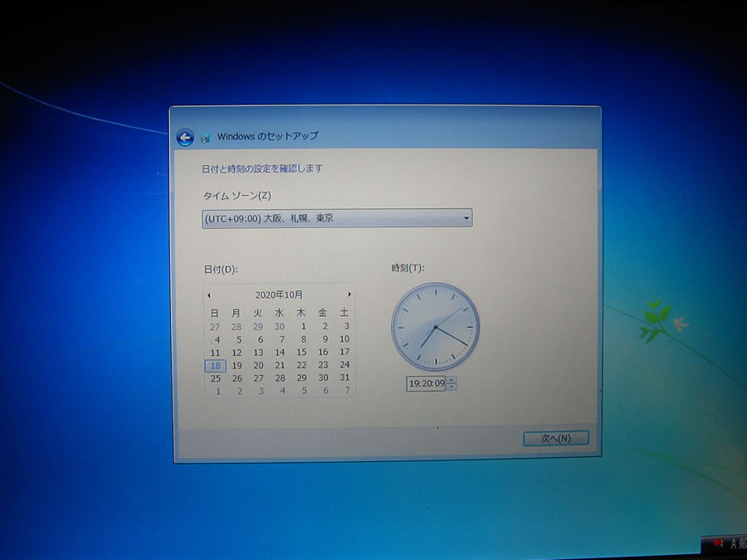Click the 日 weekday column header
Viewport: 747px width, 560px height.
[x=214, y=314]
